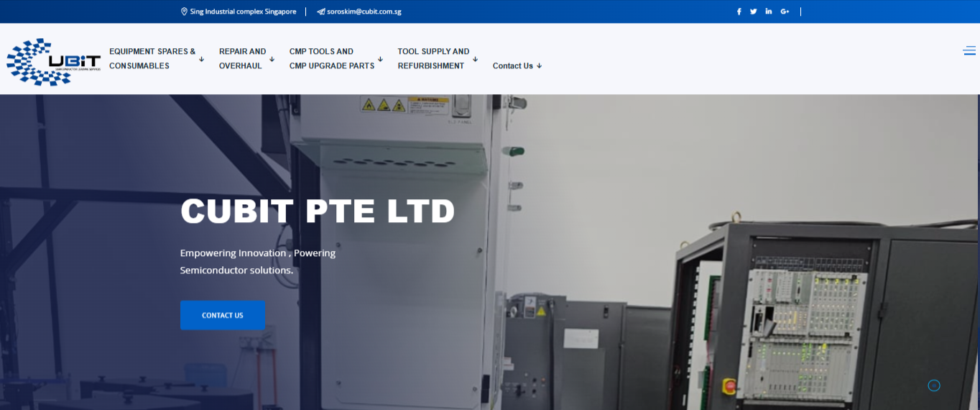
Task: Open the Google Plus social icon
Action: pos(785,12)
